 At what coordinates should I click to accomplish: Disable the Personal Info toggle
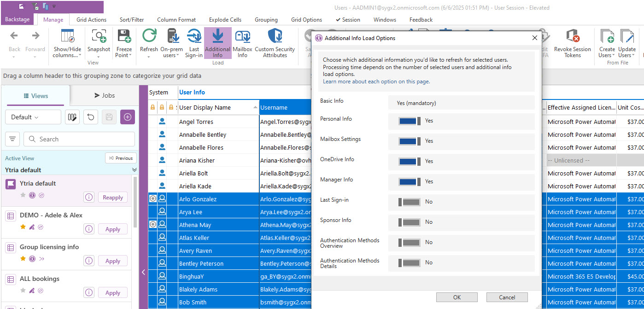click(x=410, y=121)
